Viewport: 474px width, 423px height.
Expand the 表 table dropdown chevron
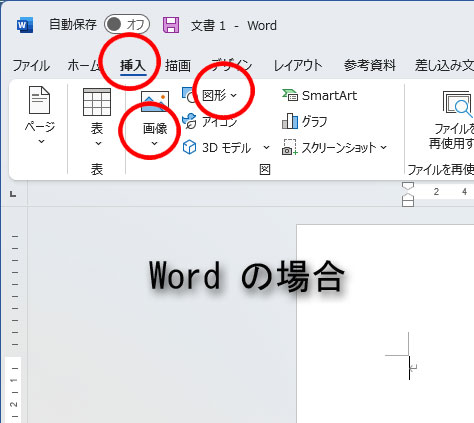click(x=98, y=144)
